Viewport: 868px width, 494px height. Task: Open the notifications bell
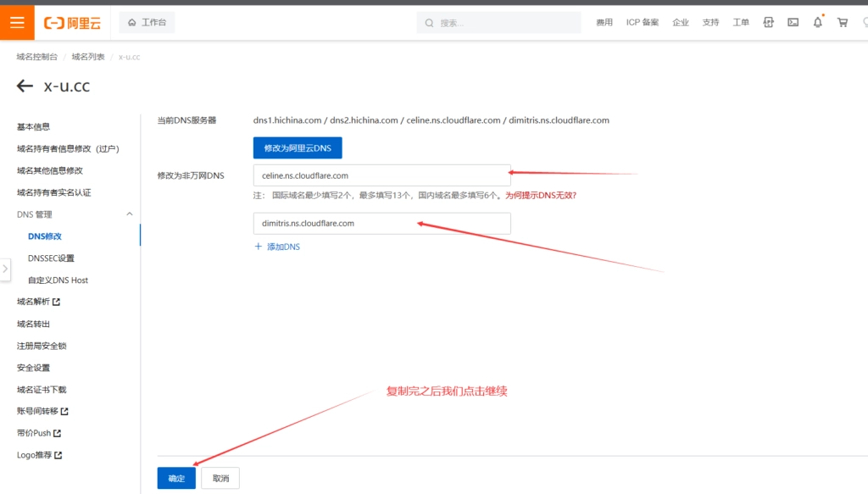(818, 22)
